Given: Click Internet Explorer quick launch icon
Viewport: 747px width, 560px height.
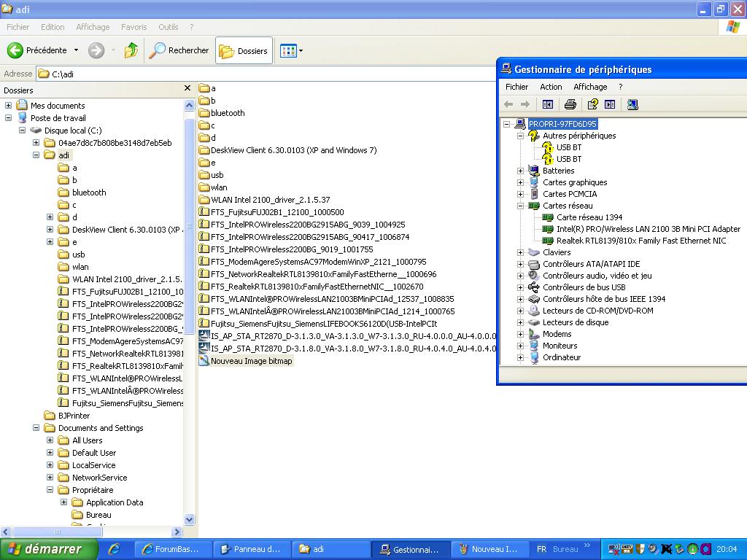Looking at the screenshot, I should tap(115, 549).
